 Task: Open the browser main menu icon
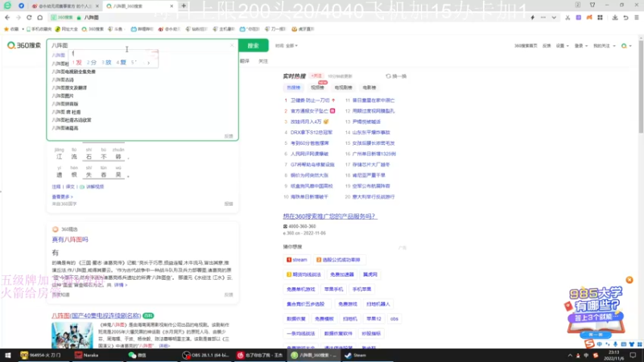coord(636,18)
